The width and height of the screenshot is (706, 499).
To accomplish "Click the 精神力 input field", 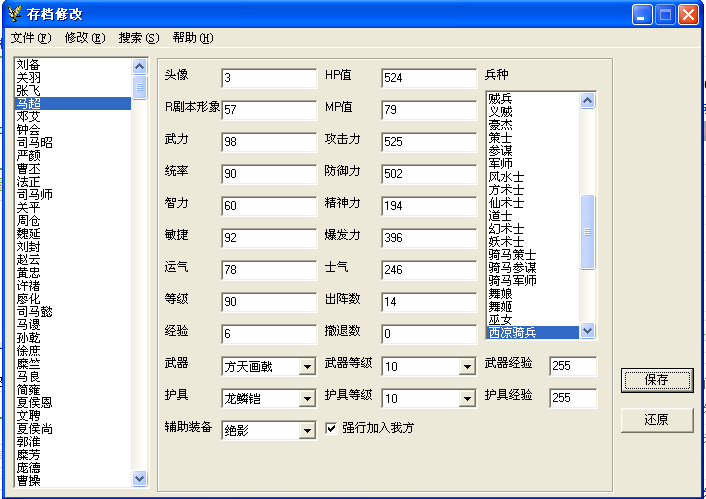I will tap(429, 206).
